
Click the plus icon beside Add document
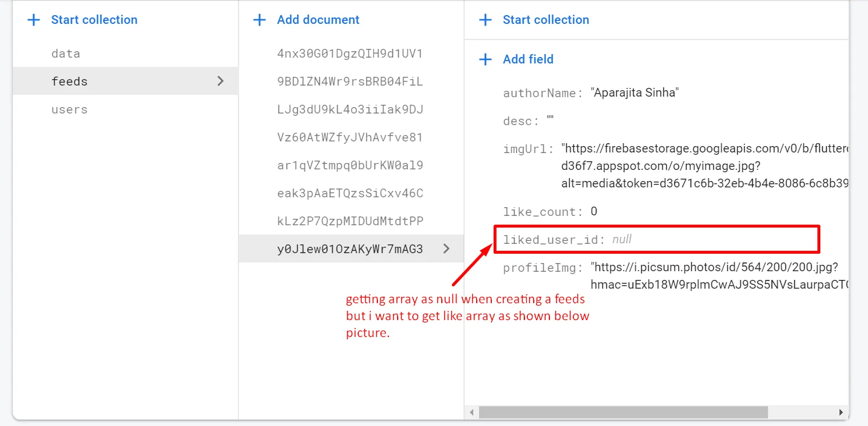(259, 20)
